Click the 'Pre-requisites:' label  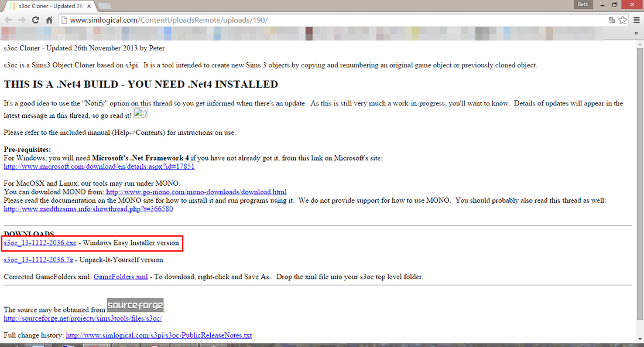tap(28, 149)
